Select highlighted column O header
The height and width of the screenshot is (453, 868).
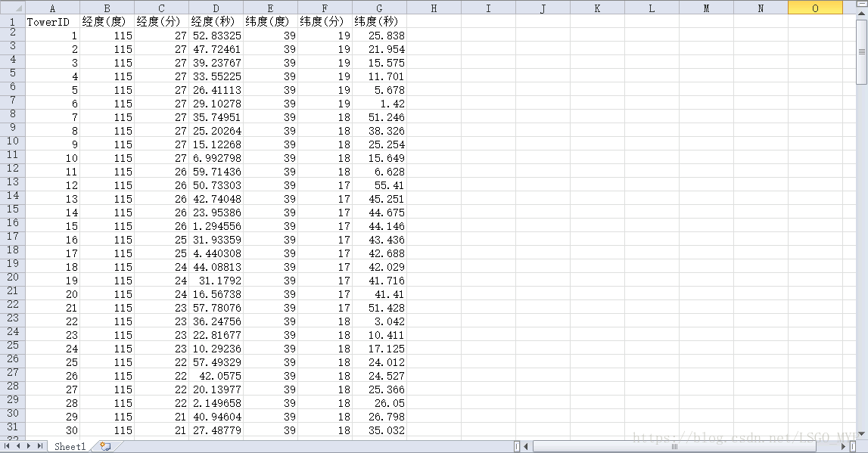pyautogui.click(x=816, y=8)
